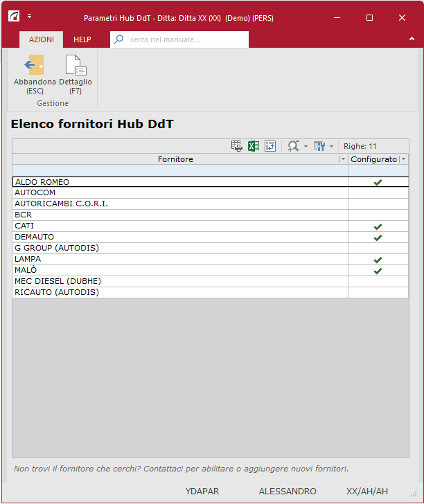Click the application logo in title bar
424x504 pixels.
[x=14, y=17]
